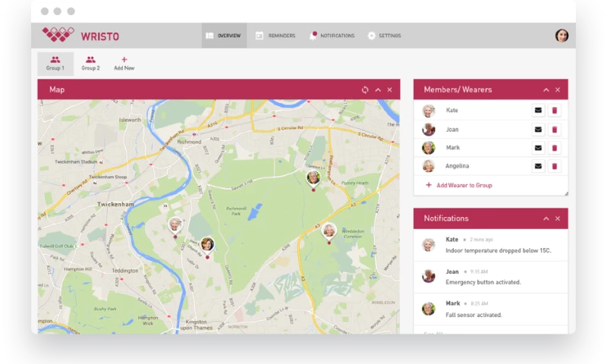607x364 pixels.
Task: Click the Isleworth map label
Action: coord(130,120)
